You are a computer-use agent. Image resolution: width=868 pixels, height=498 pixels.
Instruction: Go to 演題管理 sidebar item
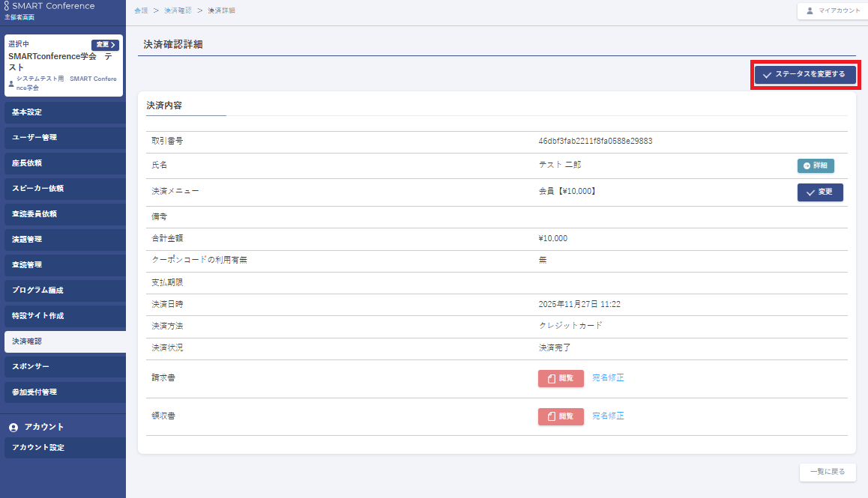click(x=63, y=240)
